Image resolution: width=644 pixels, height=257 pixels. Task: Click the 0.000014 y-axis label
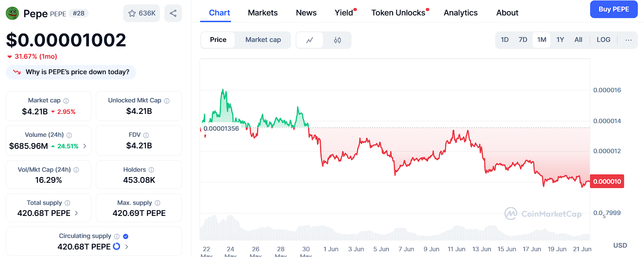click(607, 121)
